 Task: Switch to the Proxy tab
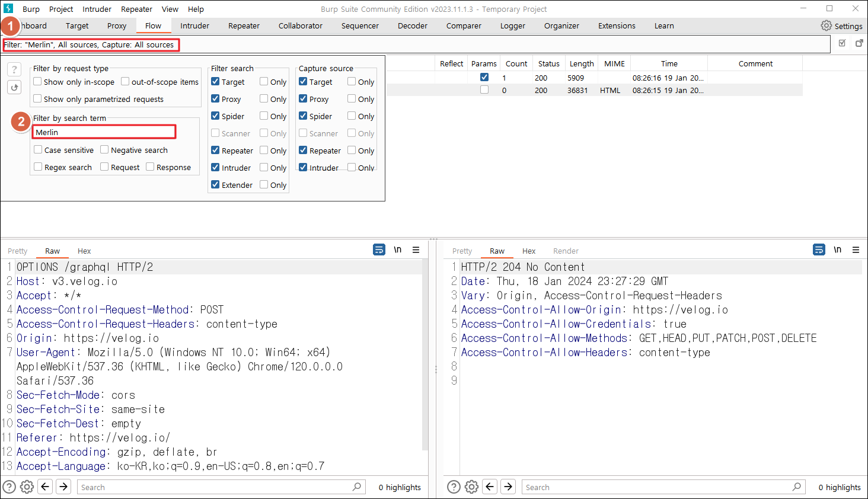117,25
